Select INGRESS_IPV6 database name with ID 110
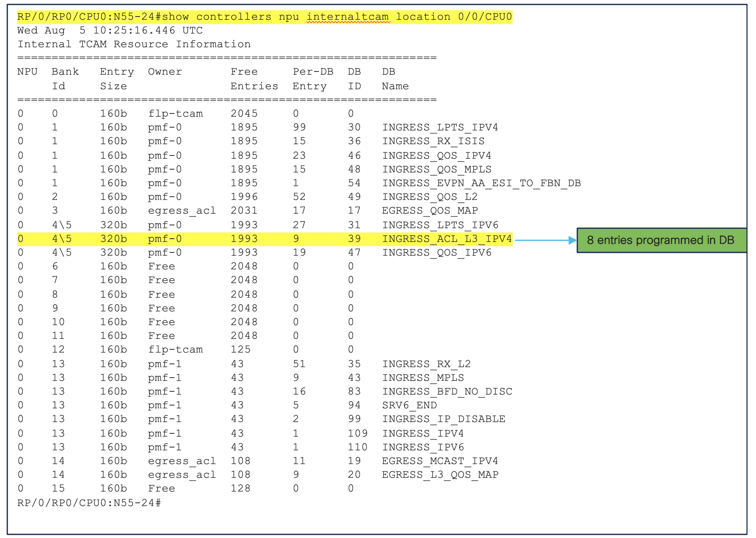756x538 pixels. [x=423, y=448]
